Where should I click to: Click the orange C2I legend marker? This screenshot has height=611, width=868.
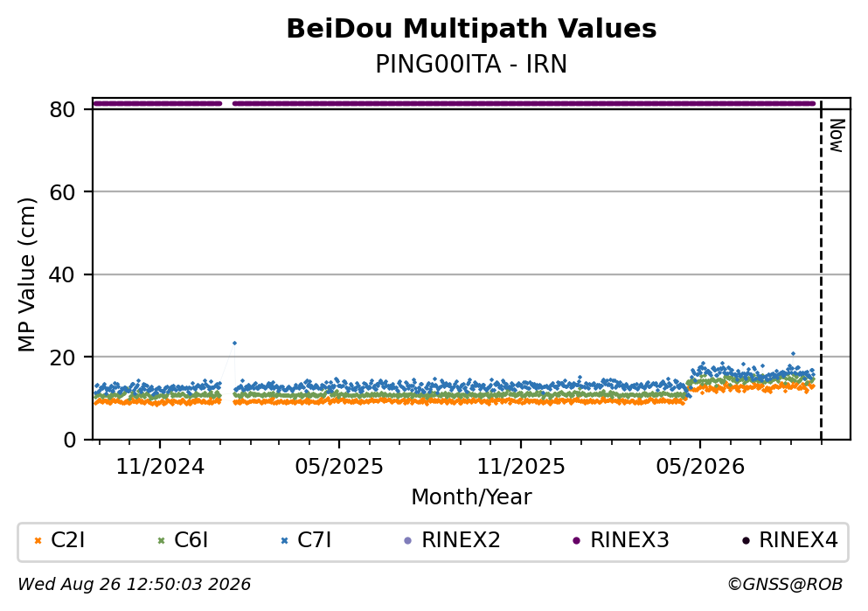[x=38, y=541]
